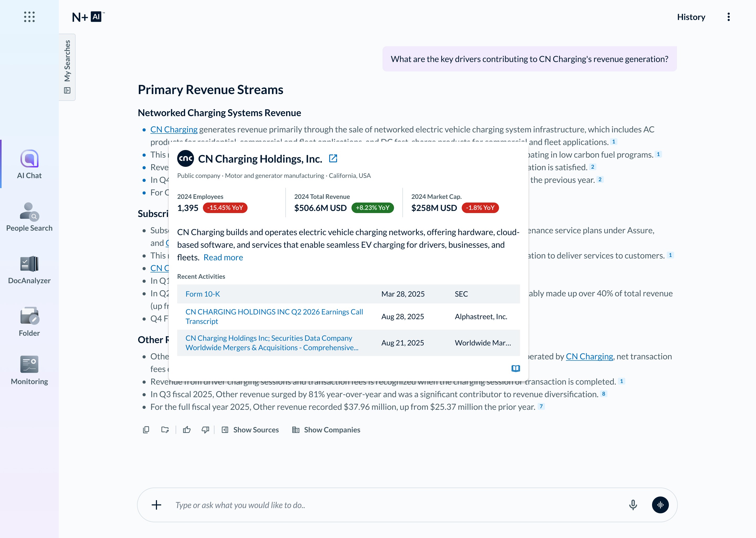
Task: Click the plus attachment button in the chat box
Action: [x=156, y=505]
